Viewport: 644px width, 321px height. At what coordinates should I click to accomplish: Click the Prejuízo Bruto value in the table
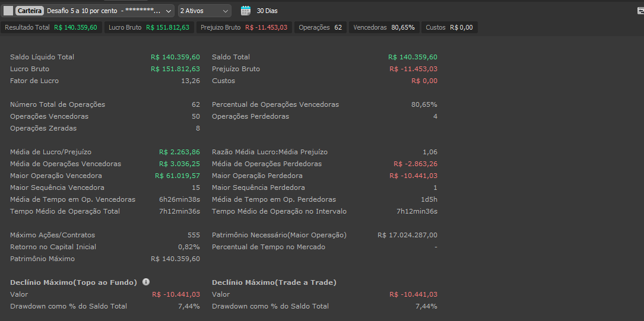click(414, 69)
